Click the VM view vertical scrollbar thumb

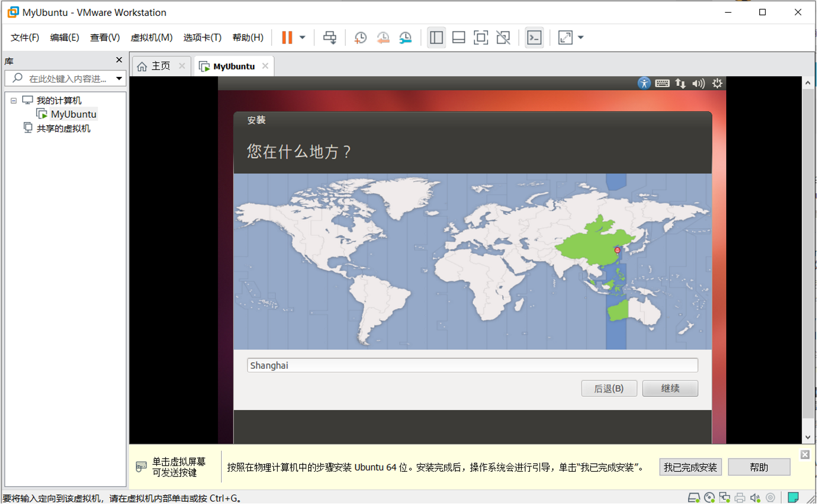point(808,254)
